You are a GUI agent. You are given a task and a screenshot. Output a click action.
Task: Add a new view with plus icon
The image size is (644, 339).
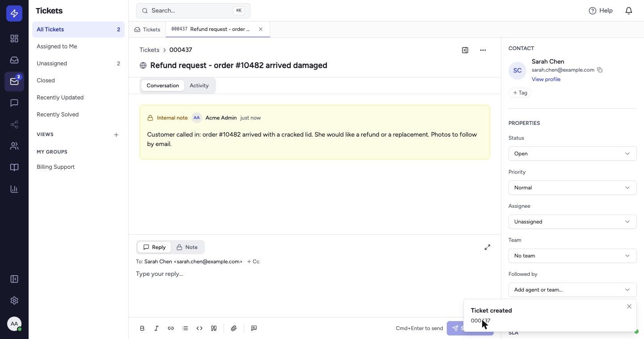116,135
